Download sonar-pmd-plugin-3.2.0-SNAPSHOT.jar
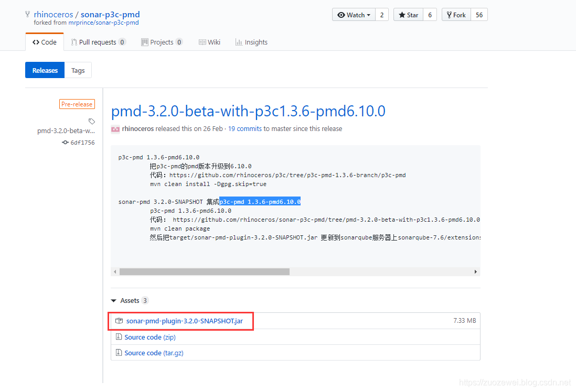576x392 pixels. click(x=185, y=321)
